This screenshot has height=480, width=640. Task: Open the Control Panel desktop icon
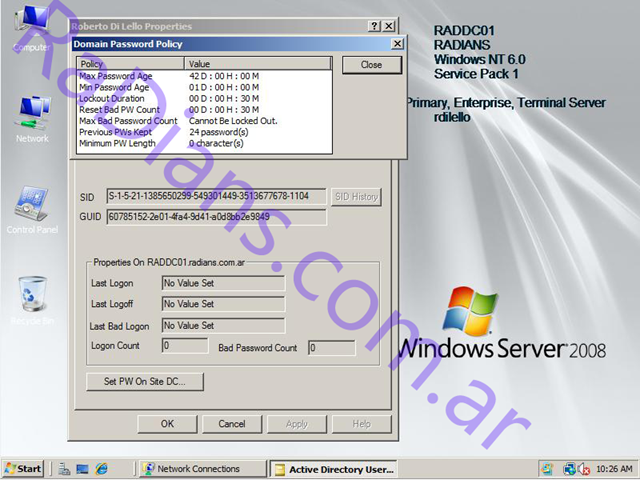point(31,207)
